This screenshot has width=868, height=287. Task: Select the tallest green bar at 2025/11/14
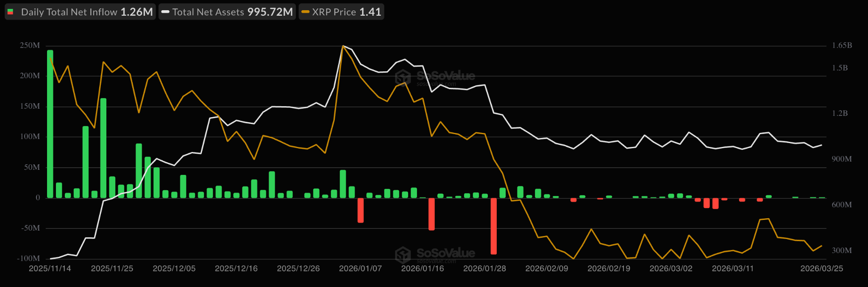[50, 124]
